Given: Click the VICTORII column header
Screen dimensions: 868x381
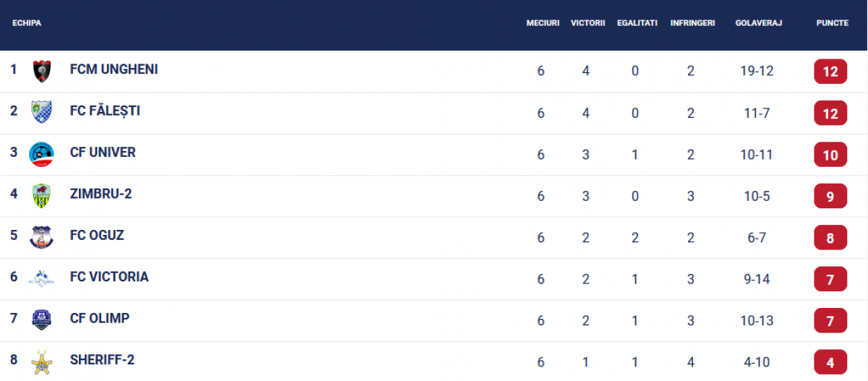Looking at the screenshot, I should click(587, 23).
